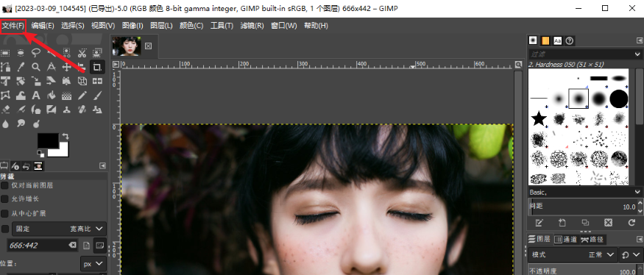
Task: Select the Bucket Fill tool
Action: pyautogui.click(x=52, y=96)
